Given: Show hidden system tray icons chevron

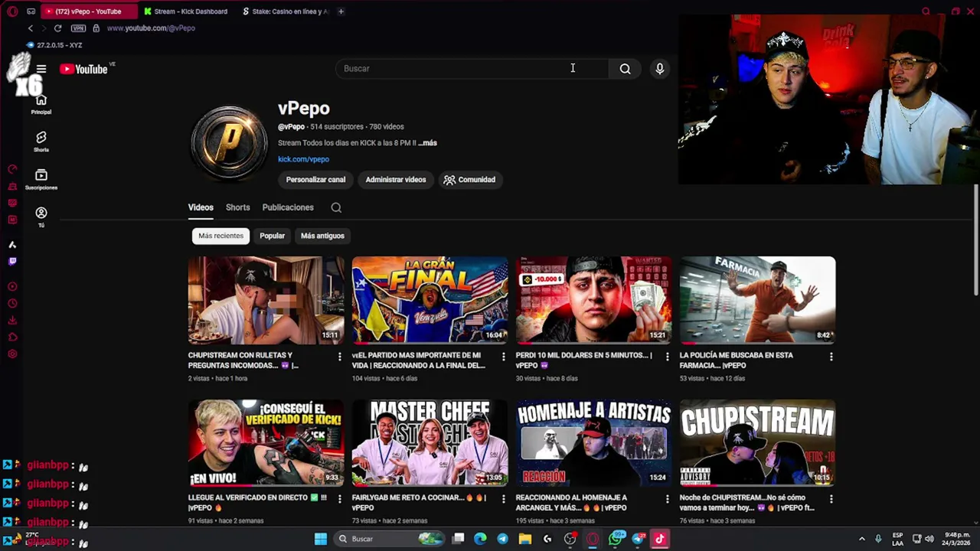Looking at the screenshot, I should (861, 539).
